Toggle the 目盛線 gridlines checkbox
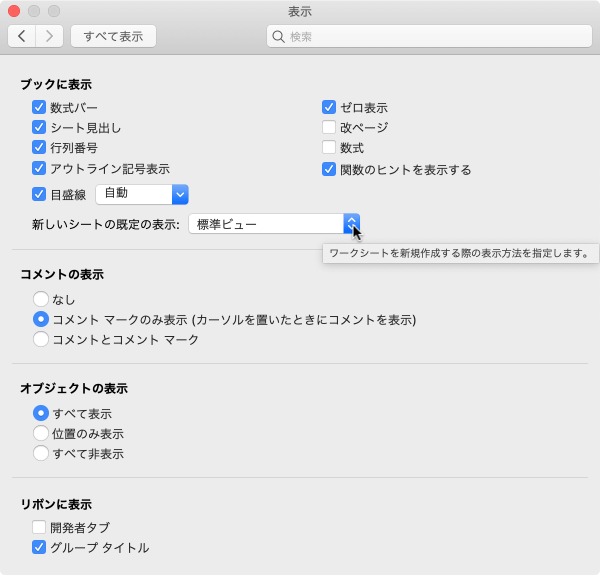This screenshot has height=575, width=600. (40, 194)
